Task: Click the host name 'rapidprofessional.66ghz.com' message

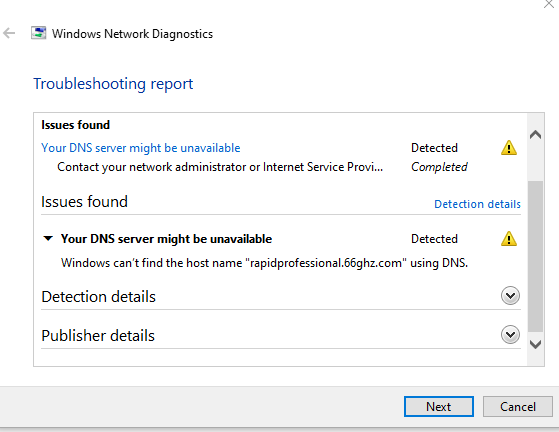Action: (264, 263)
